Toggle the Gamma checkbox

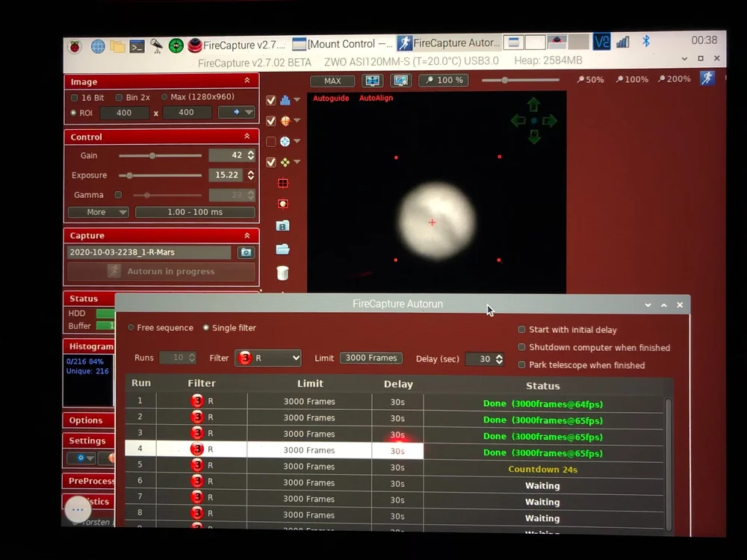coord(118,195)
